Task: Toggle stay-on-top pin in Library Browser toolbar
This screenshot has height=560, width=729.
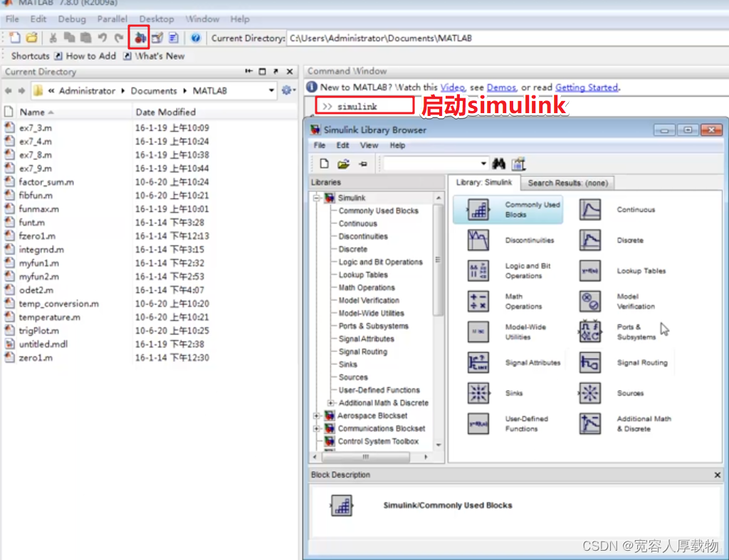Action: [x=363, y=164]
